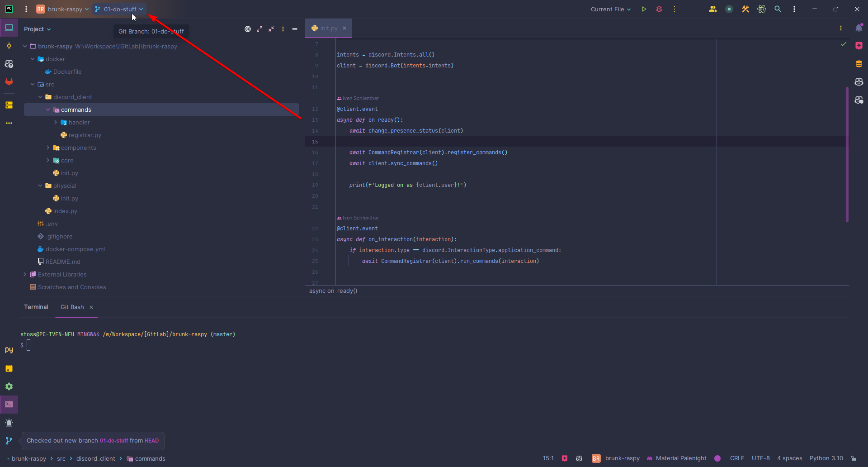Click the Material Palenight purple color dot
The image size is (868, 467).
coord(717,458)
